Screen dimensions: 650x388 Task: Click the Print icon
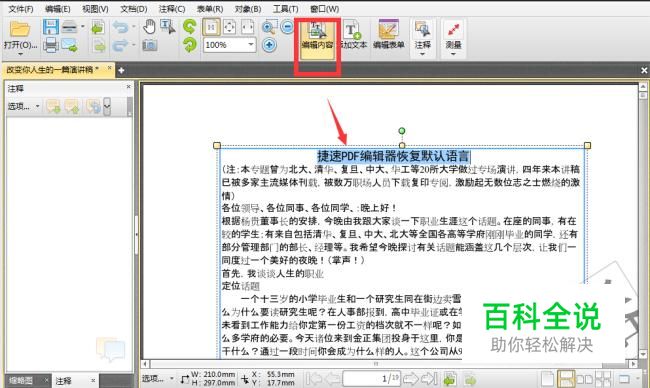point(51,44)
